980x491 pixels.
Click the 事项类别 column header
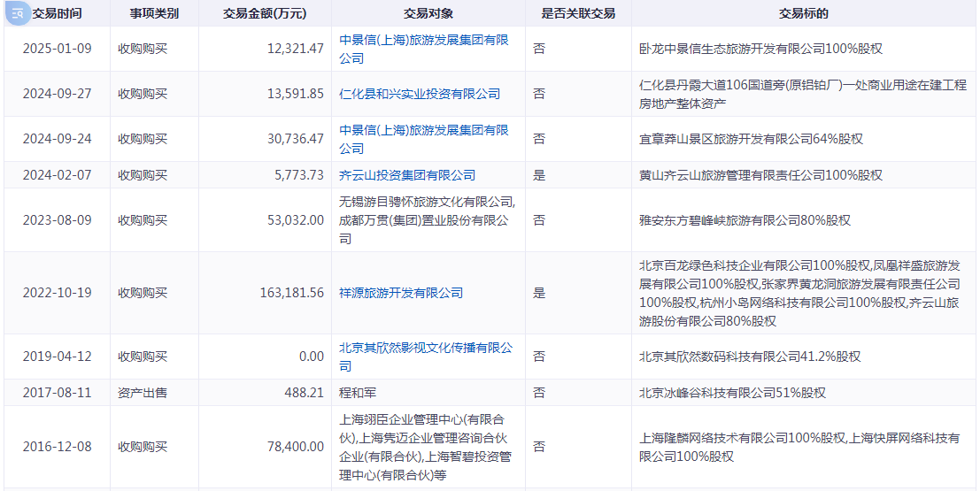click(x=154, y=14)
